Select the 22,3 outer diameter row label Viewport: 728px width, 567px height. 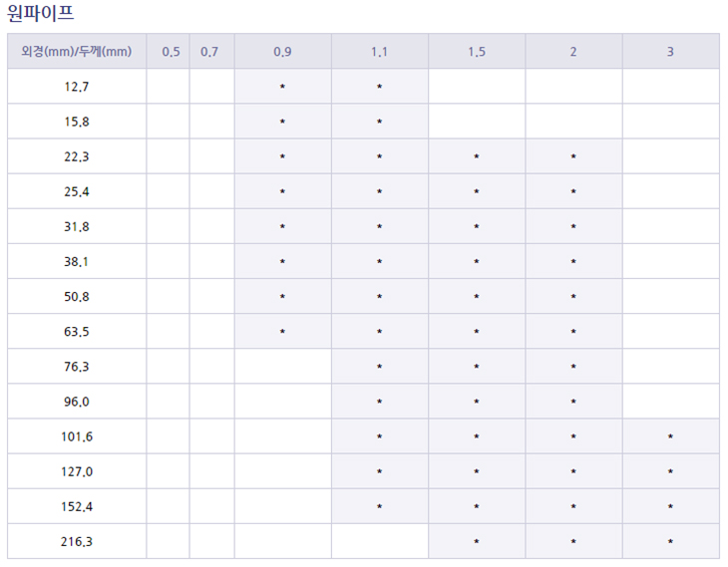tap(76, 156)
